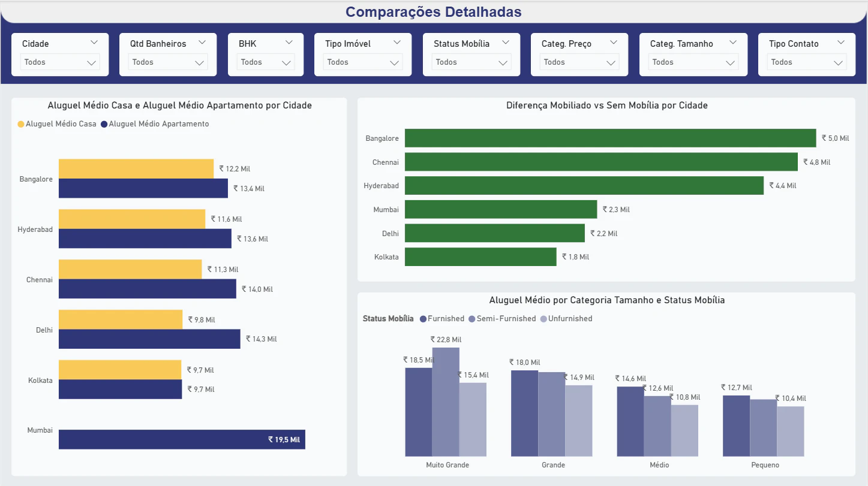Click the Semi-Furnished legend color marker
868x486 pixels.
[x=472, y=319]
